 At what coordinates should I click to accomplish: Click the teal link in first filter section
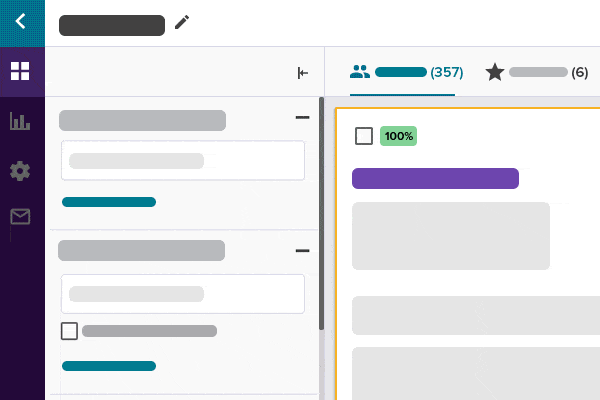click(109, 202)
